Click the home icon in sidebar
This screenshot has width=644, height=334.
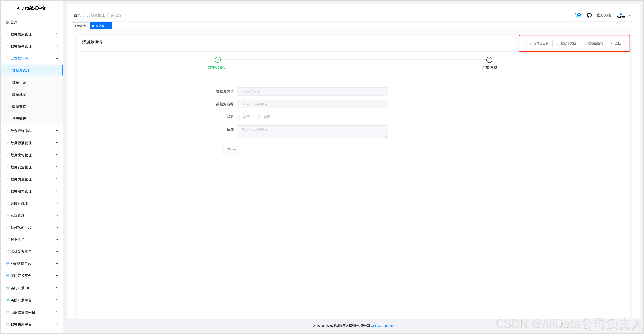pos(8,22)
